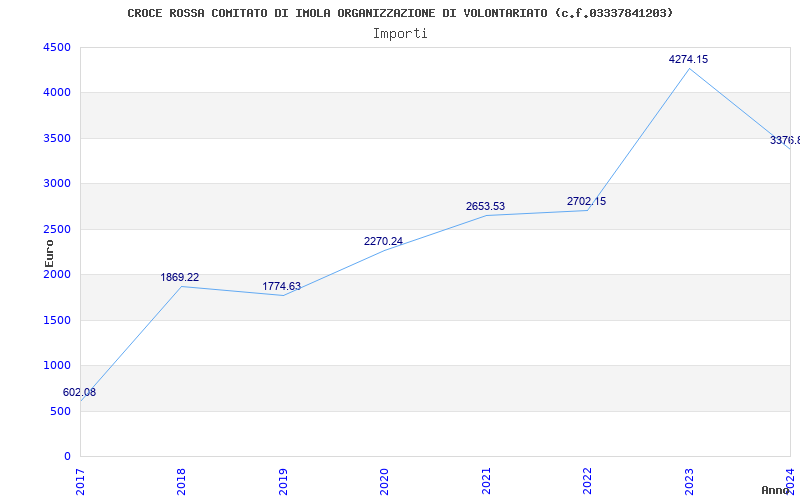800x500 pixels.
Task: Click the 2653.53 data label
Action: [485, 206]
